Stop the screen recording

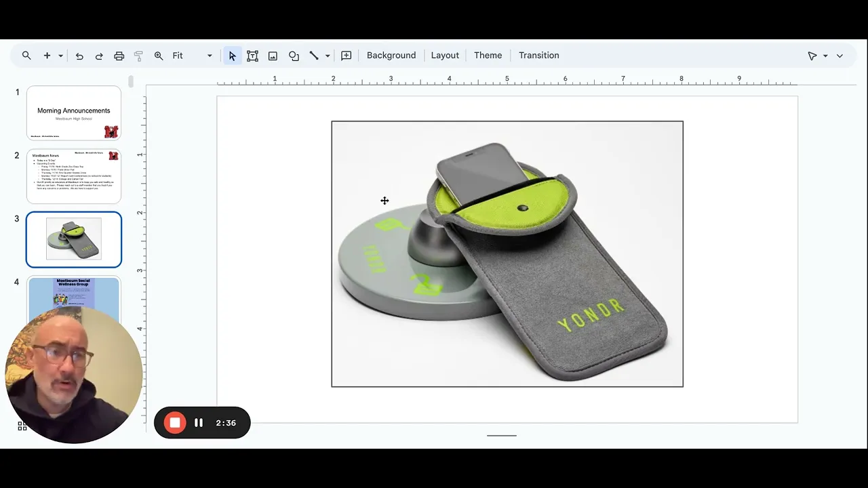click(175, 423)
